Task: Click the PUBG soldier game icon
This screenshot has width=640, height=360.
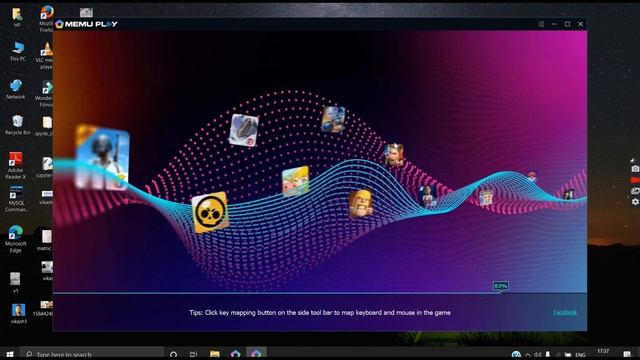Action: click(x=102, y=158)
